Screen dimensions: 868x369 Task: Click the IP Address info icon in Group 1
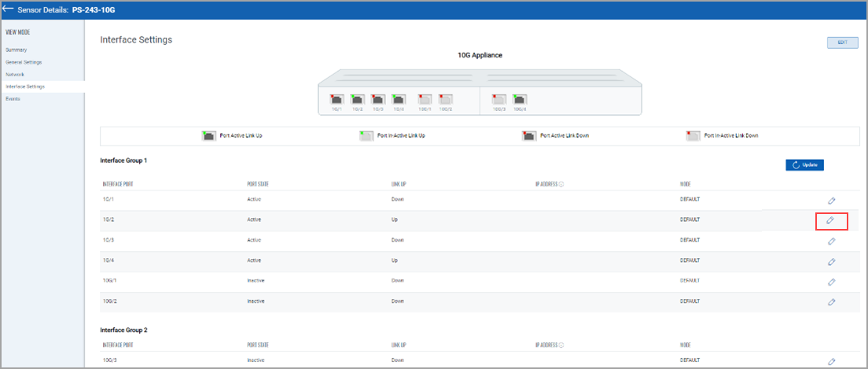coord(562,184)
